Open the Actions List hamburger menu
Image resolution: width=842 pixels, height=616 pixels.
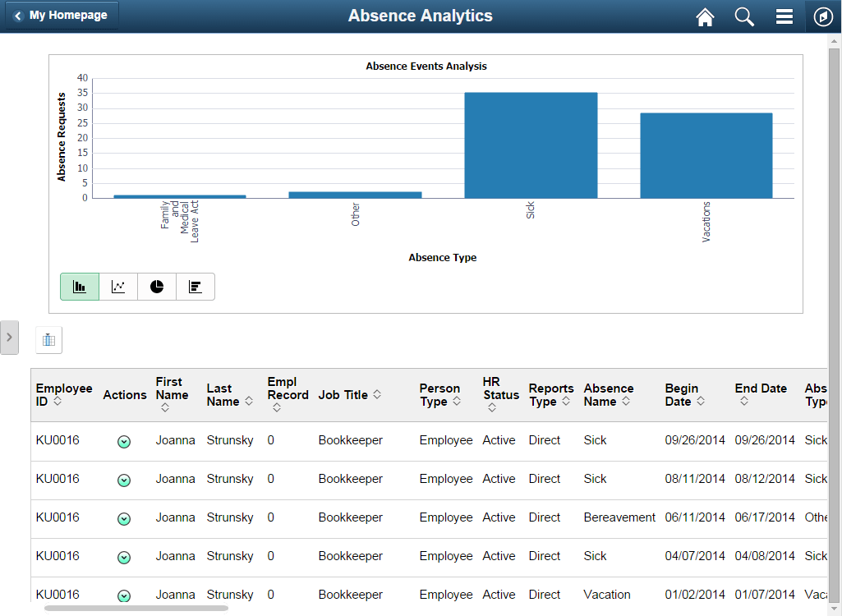coord(784,16)
